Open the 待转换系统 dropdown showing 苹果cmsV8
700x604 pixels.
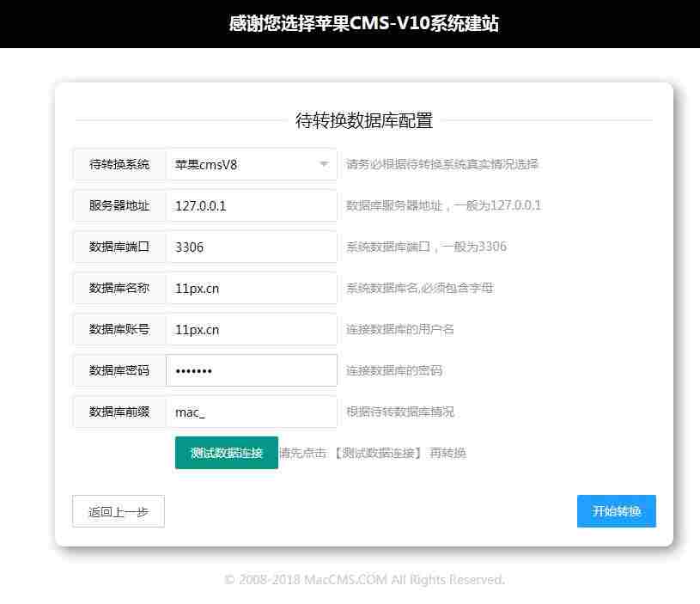coord(252,165)
